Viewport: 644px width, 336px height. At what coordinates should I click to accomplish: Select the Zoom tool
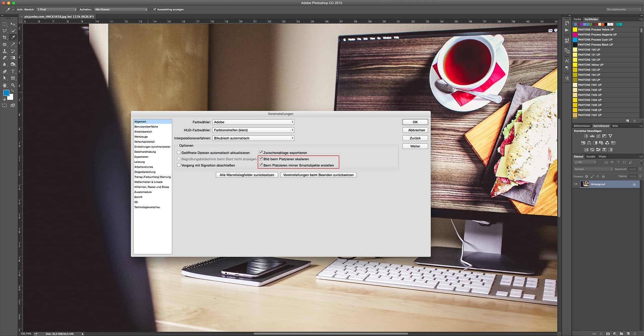(13, 85)
